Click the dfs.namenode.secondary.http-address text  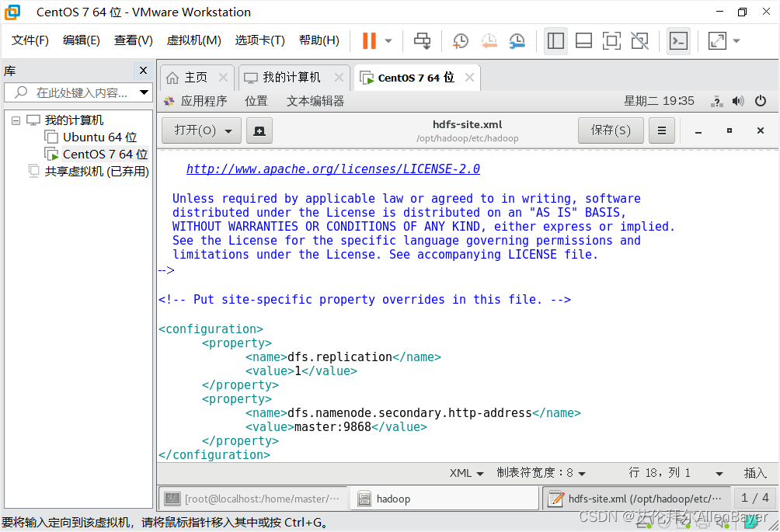click(x=410, y=413)
